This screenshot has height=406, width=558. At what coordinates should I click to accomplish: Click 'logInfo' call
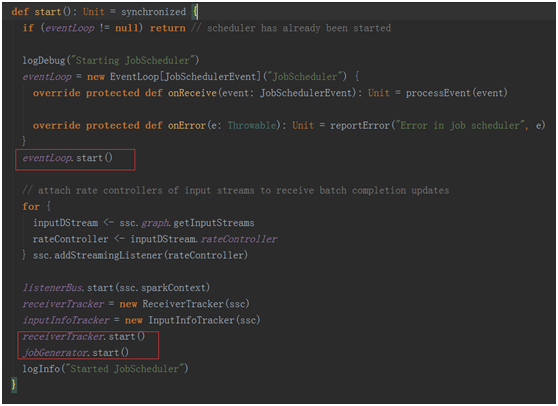click(41, 369)
